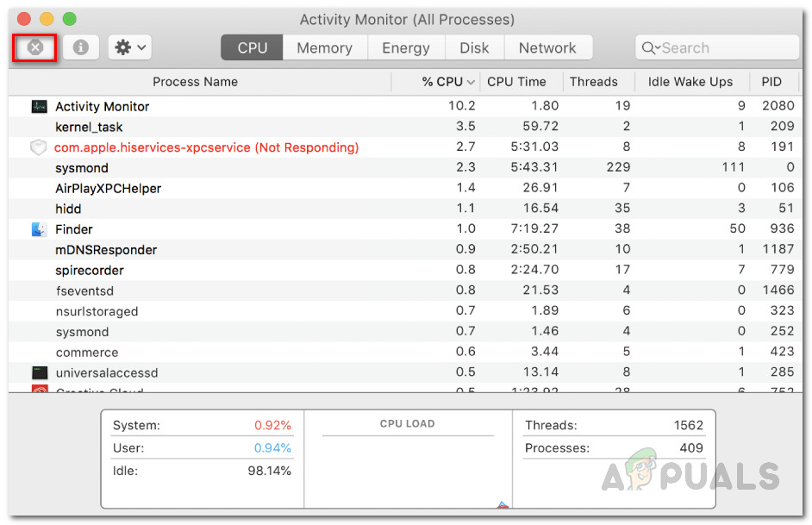The width and height of the screenshot is (812, 525).
Task: Sort processes by PID column
Action: 771,82
